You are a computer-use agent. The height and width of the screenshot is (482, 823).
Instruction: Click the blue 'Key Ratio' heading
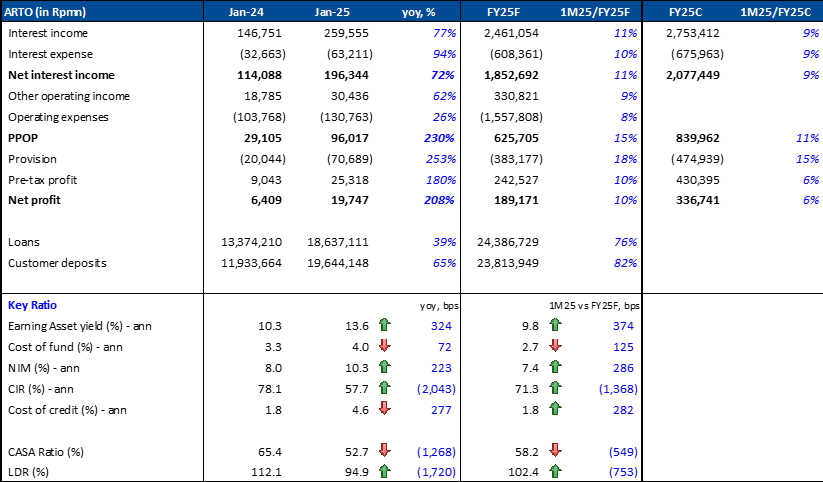click(x=32, y=305)
